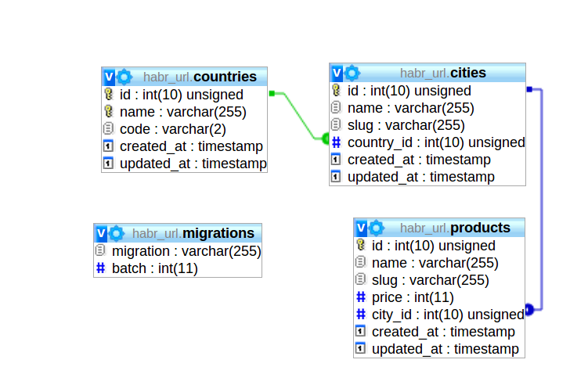The width and height of the screenshot is (570, 392).
Task: Click key icon of countries name column
Action: [x=108, y=111]
